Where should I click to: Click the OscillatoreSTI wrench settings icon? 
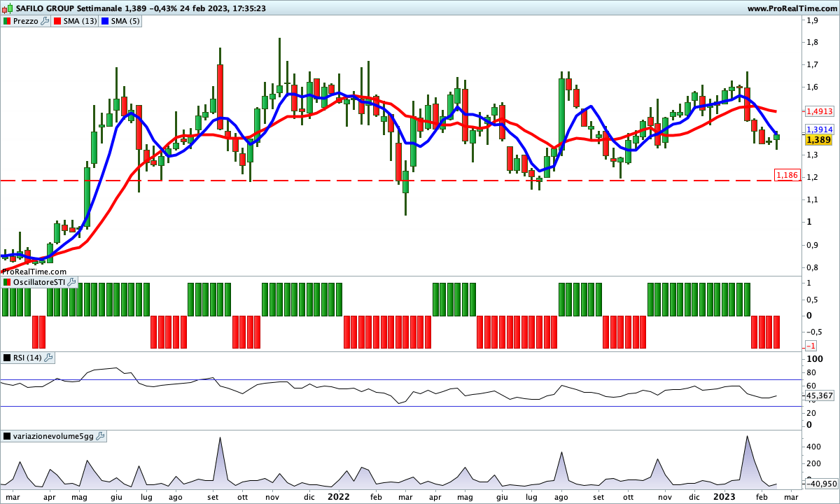(72, 282)
